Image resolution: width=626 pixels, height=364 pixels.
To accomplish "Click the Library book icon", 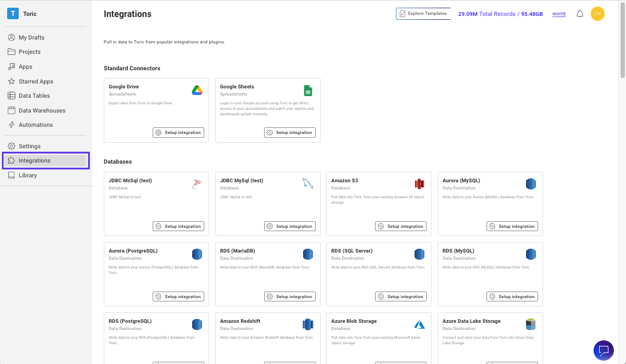I will coord(12,175).
